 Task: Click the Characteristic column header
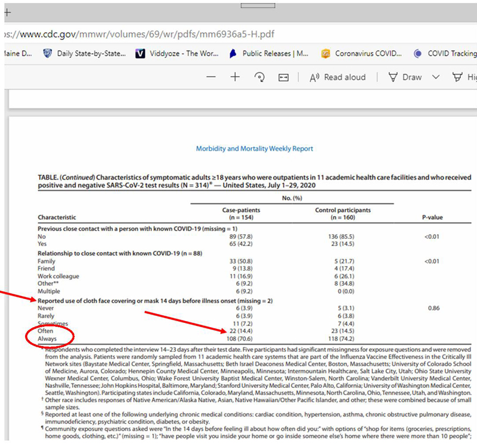(x=57, y=217)
